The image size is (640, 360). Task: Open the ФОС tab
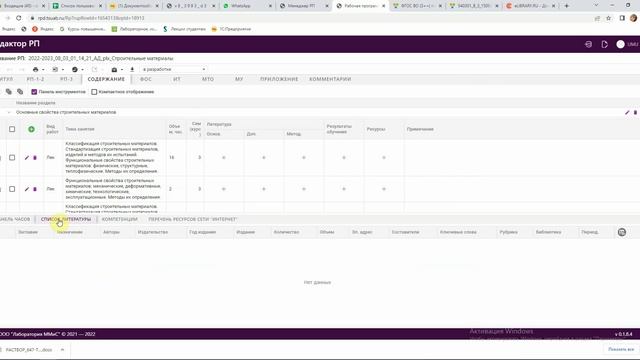(x=146, y=79)
